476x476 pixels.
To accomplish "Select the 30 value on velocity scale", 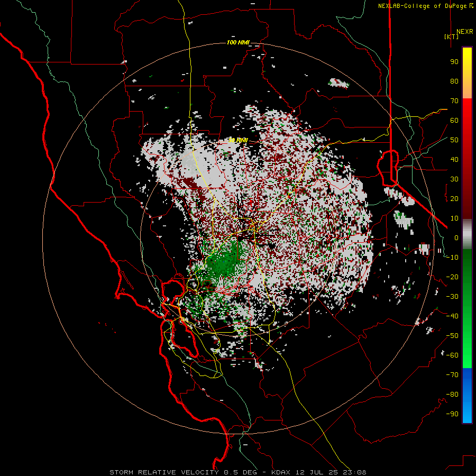I will (454, 179).
